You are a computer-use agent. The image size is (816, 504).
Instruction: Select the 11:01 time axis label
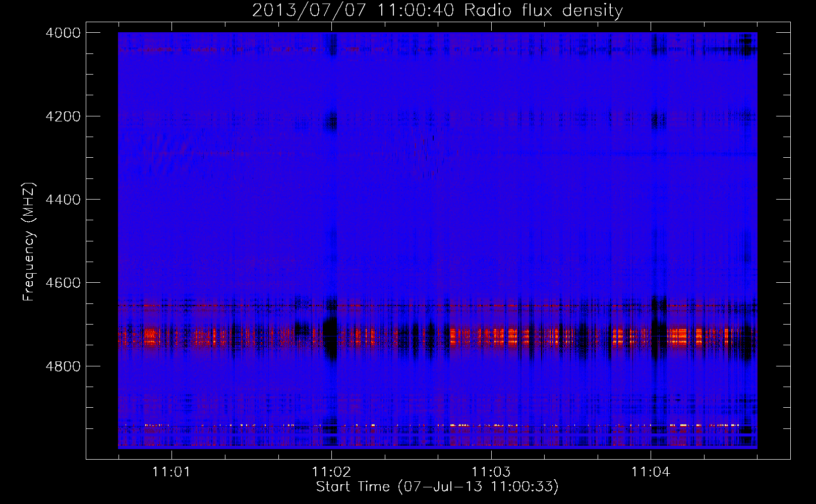point(172,472)
